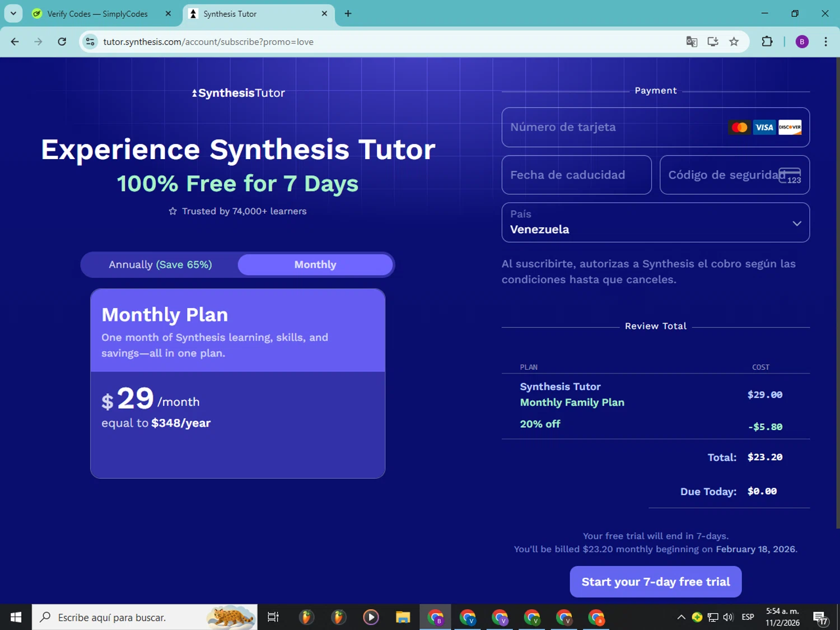Screen dimensions: 840x630
Task: Select Annually (Save 65%) billing
Action: pos(160,265)
